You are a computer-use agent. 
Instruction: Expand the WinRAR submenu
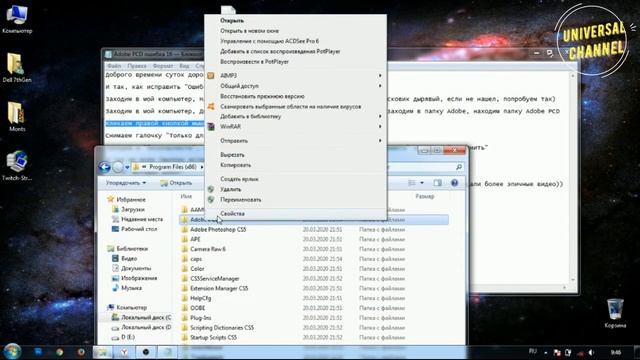296,127
